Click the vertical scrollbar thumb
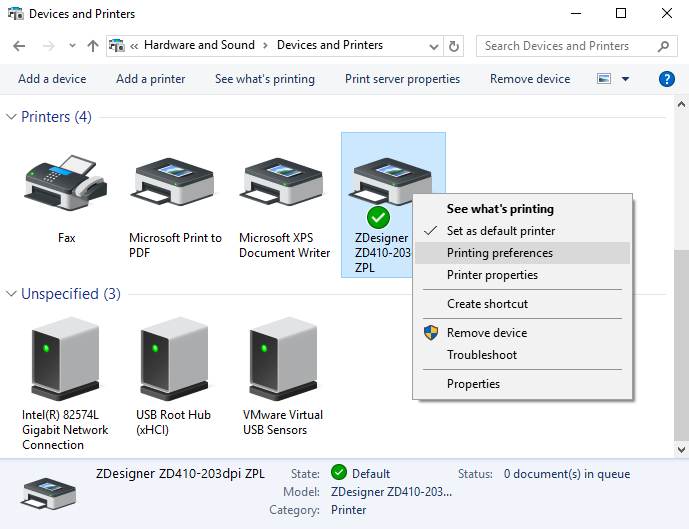This screenshot has width=689, height=529. click(x=681, y=345)
